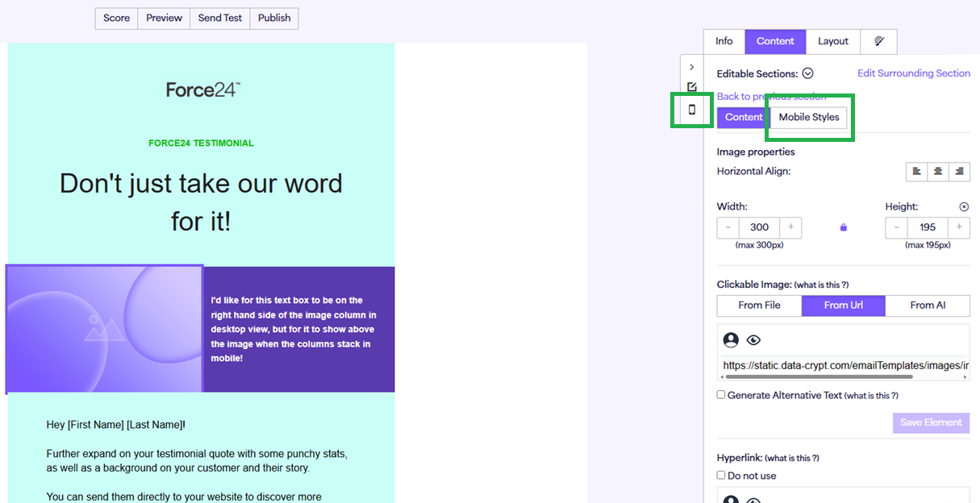Screen dimensions: 980x503
Task: Expand the Editable Sections dropdown arrow
Action: (807, 73)
